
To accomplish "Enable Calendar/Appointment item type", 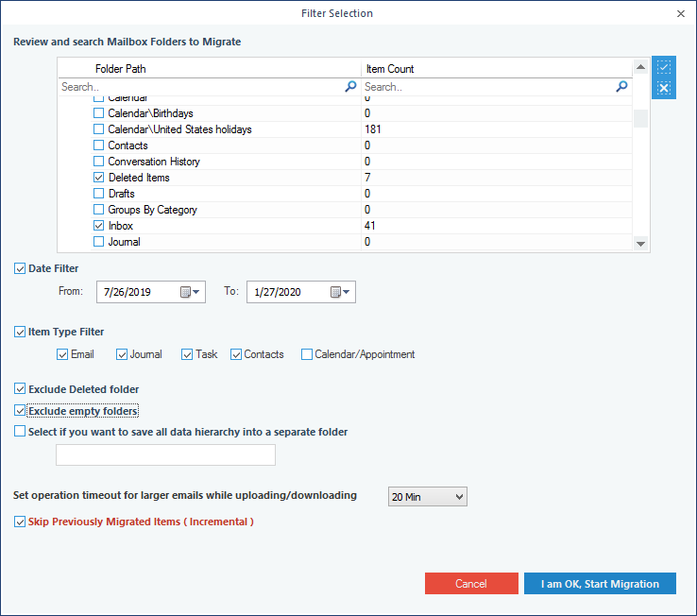I will click(x=307, y=354).
